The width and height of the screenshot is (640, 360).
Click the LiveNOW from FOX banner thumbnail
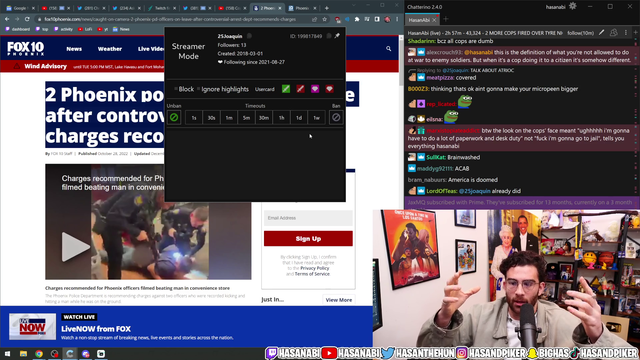[32, 327]
